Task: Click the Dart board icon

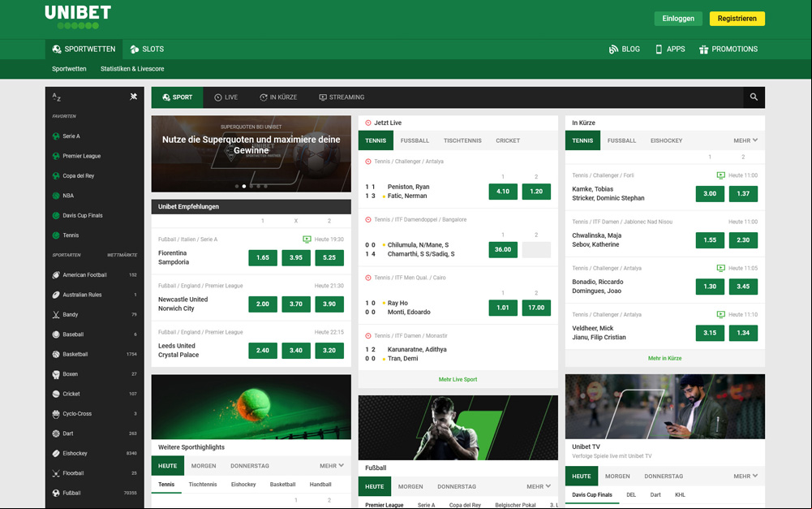Action: coord(56,434)
